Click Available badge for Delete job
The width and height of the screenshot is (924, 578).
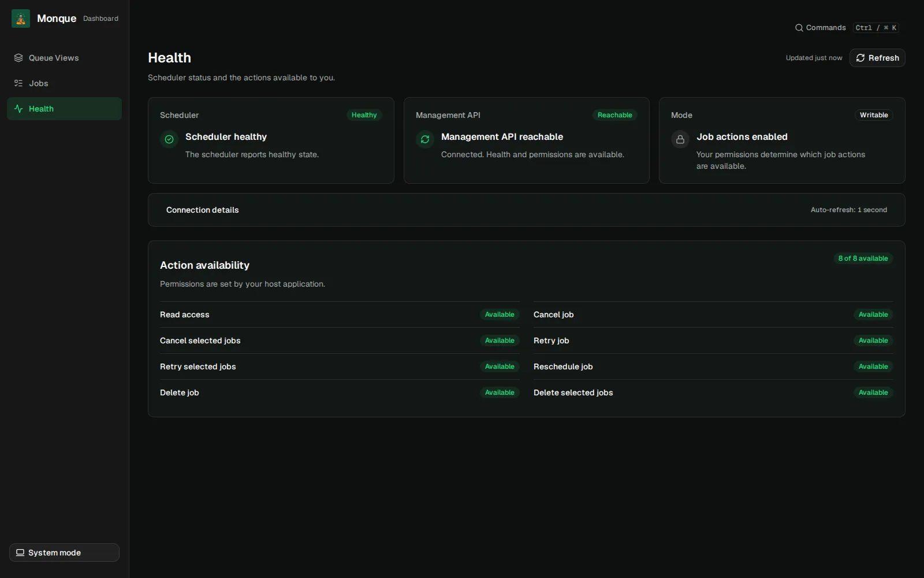(500, 392)
